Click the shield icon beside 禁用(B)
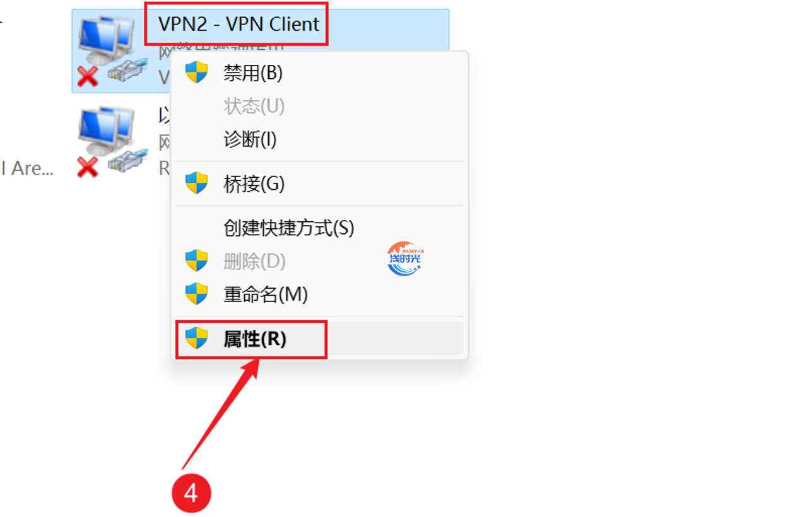The image size is (812, 517). tap(197, 73)
